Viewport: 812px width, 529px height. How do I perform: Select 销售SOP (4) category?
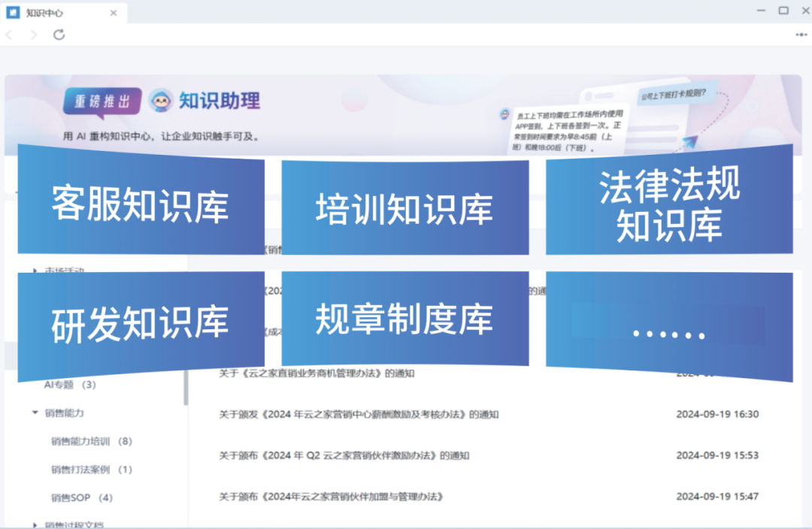pos(81,497)
